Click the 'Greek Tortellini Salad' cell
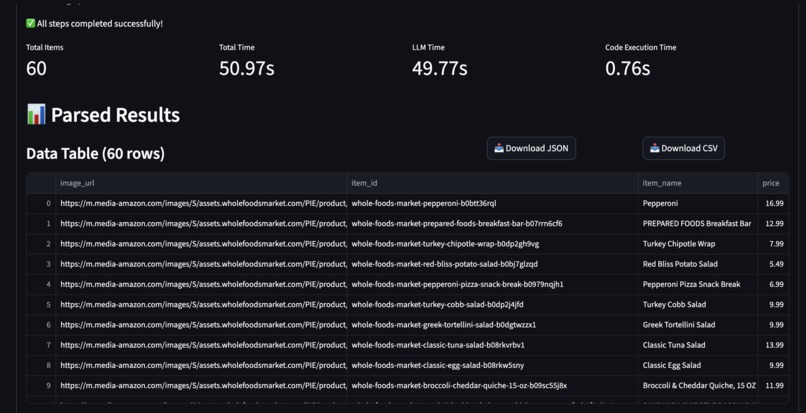 [698, 325]
